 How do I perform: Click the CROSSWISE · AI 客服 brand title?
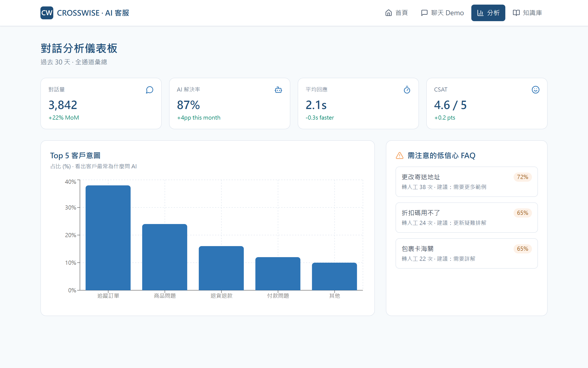pyautogui.click(x=93, y=13)
